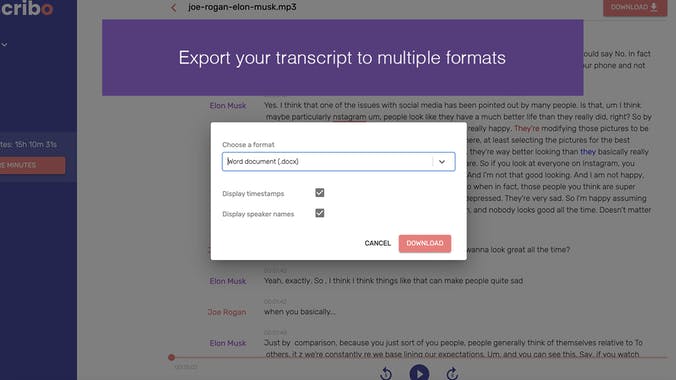
Task: Cancel the export dialog
Action: 378,243
